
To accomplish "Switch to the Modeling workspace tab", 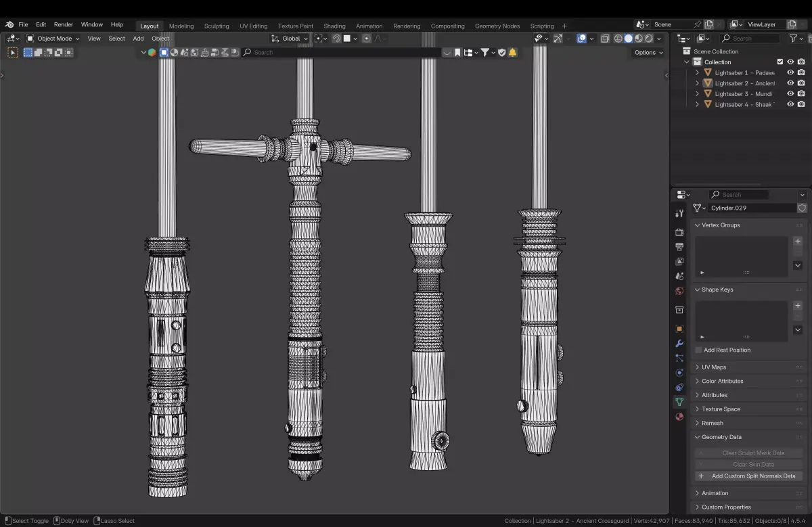I will 181,26.
